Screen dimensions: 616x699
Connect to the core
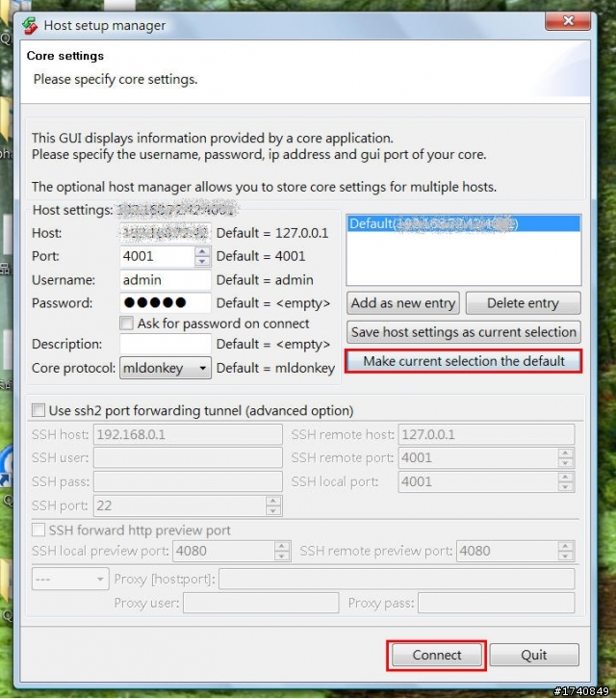coord(436,655)
